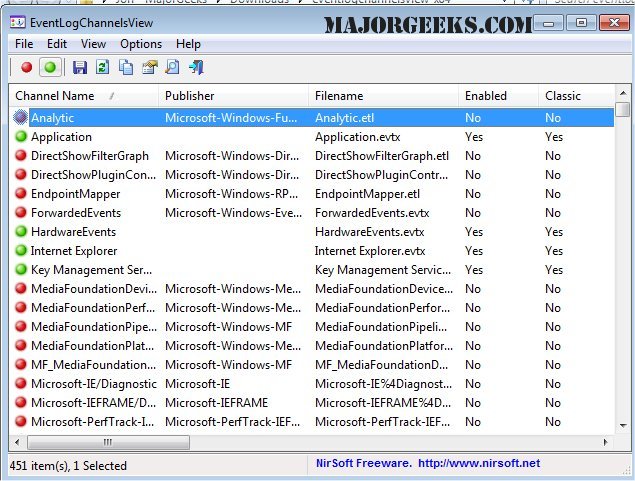Click the Analytic row status icon
The image size is (635, 481).
20,117
